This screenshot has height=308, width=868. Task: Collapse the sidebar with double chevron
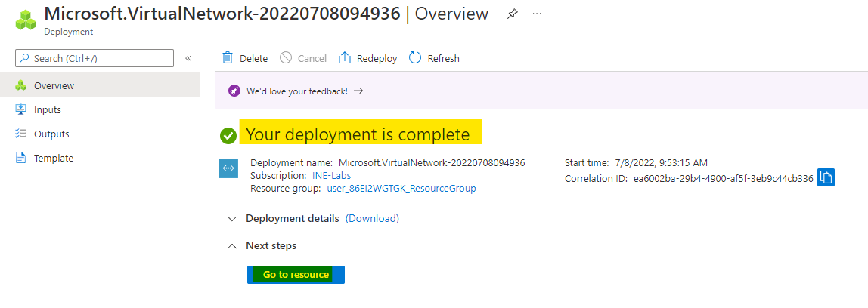coord(188,58)
